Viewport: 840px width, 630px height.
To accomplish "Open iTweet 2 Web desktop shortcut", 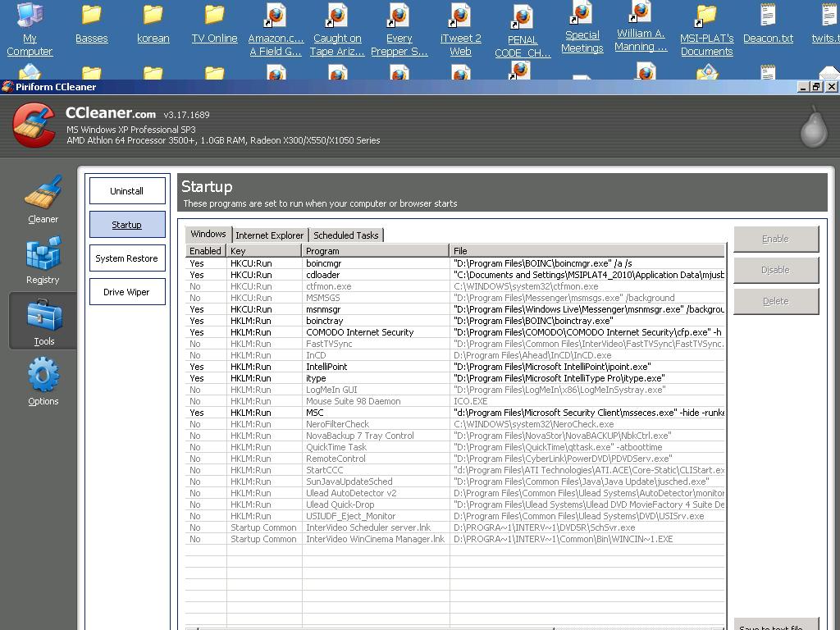I will 461,30.
